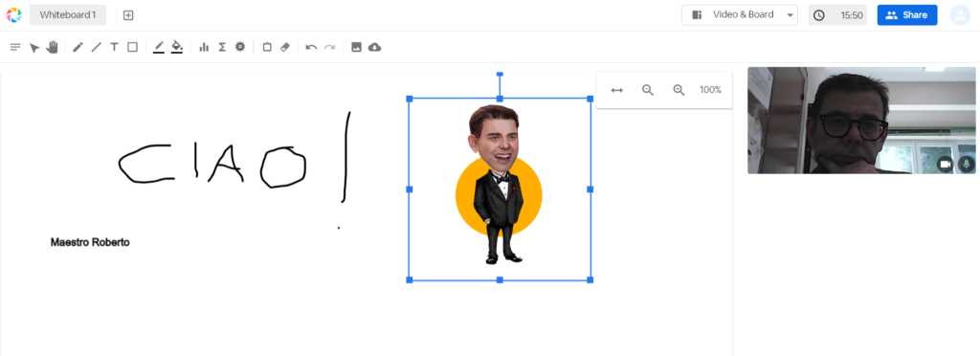Select the hand pan tool

tap(52, 47)
